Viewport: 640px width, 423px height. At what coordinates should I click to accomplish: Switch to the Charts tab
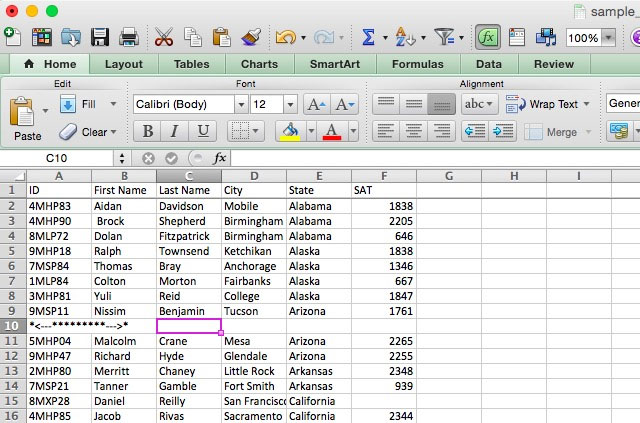click(259, 64)
